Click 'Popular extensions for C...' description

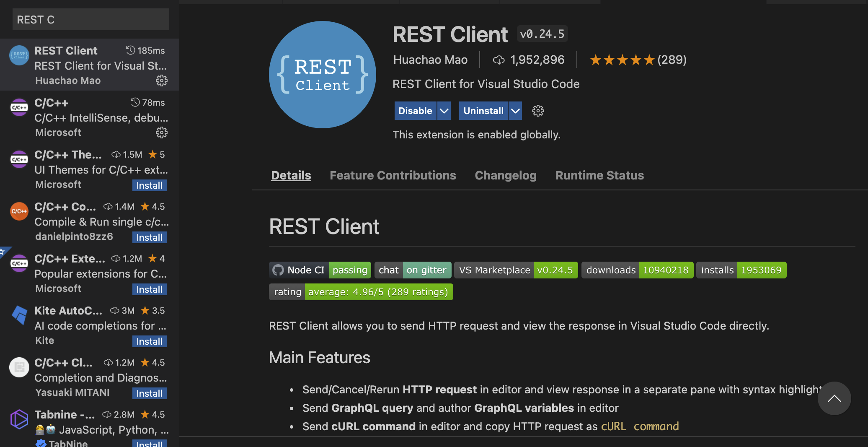[101, 274]
